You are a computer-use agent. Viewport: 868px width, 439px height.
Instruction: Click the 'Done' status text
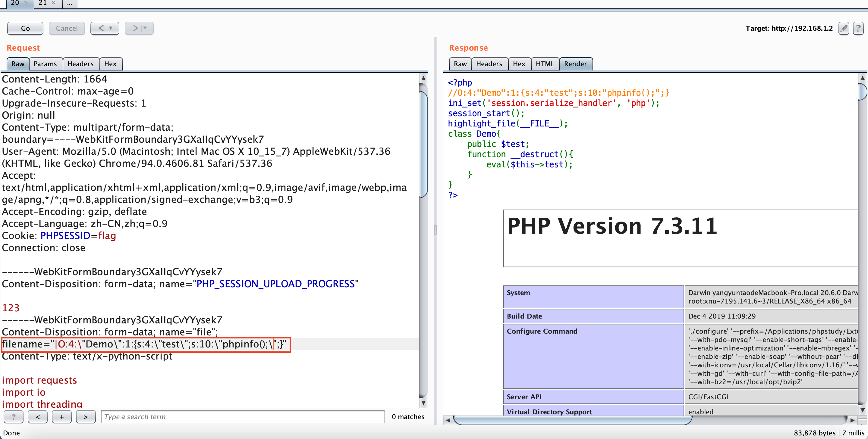pos(11,433)
